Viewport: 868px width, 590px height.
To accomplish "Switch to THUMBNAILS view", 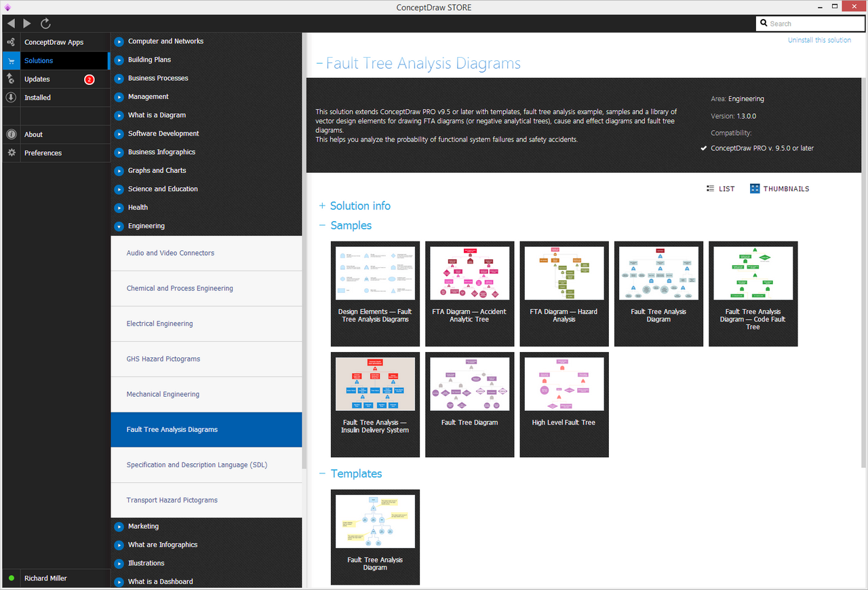I will click(x=780, y=189).
